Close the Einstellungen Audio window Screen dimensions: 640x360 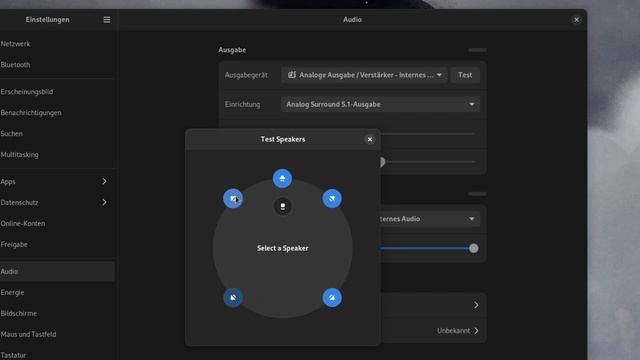(576, 20)
